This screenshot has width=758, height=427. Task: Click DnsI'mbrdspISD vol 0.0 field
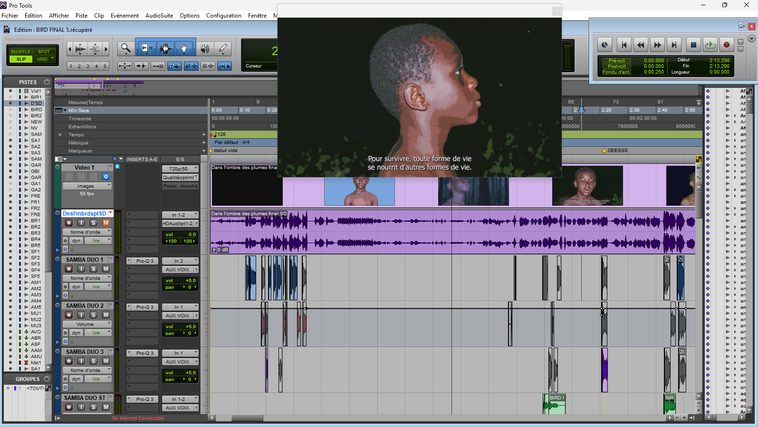(x=180, y=234)
